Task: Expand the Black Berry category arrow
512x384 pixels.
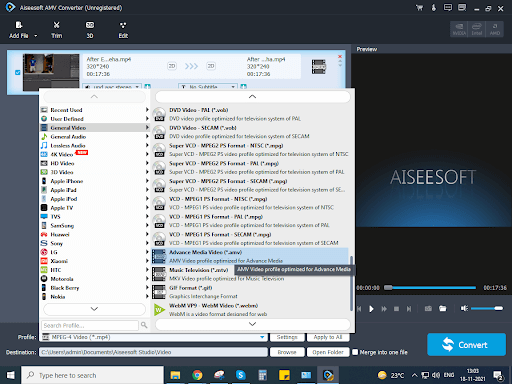Action: (147, 287)
